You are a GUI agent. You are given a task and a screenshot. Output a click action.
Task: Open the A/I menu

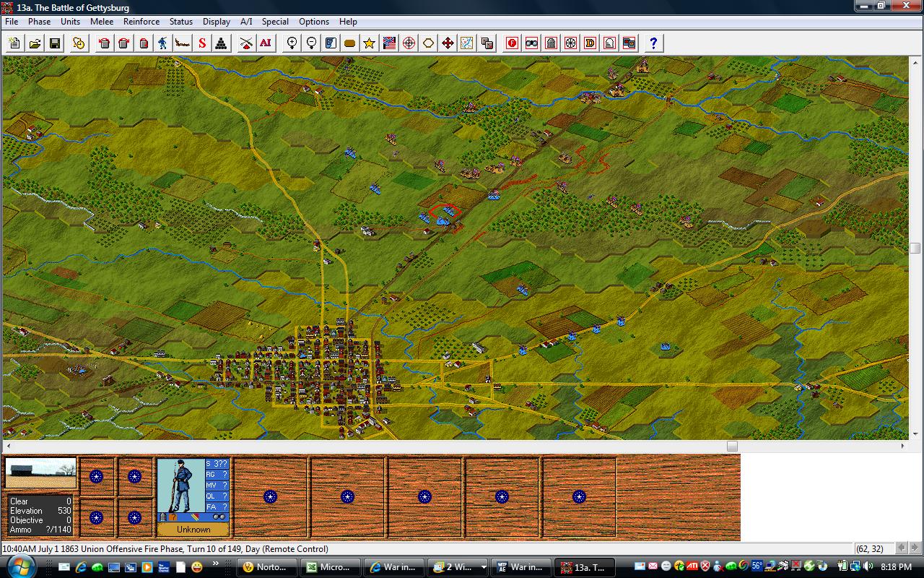click(246, 22)
